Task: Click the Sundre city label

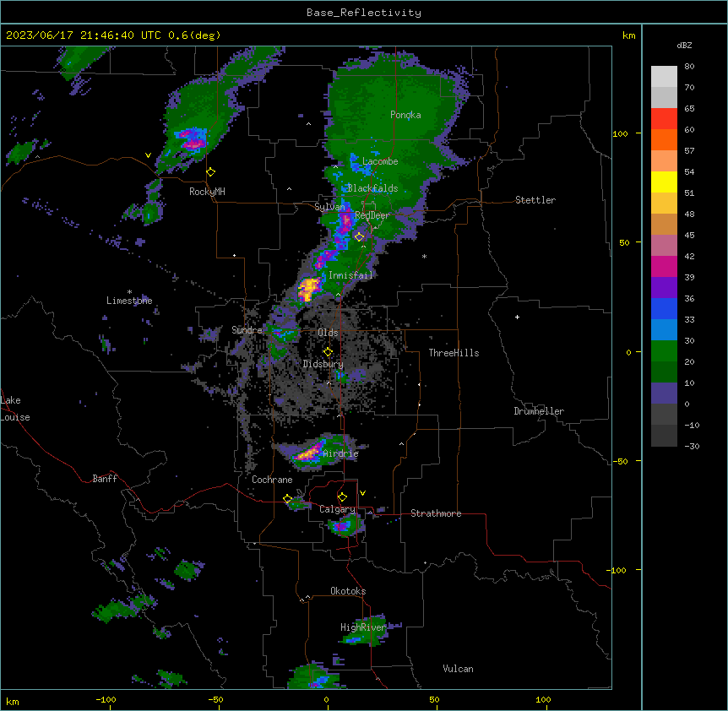Action: [x=247, y=330]
